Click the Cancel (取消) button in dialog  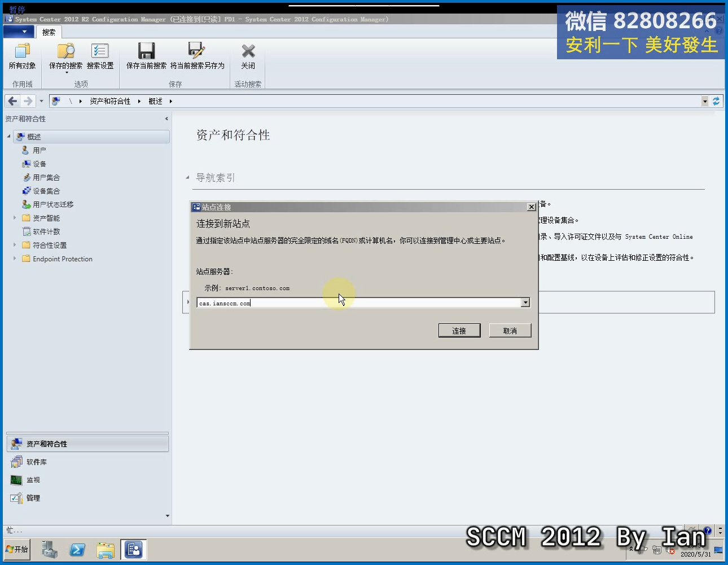coord(510,330)
